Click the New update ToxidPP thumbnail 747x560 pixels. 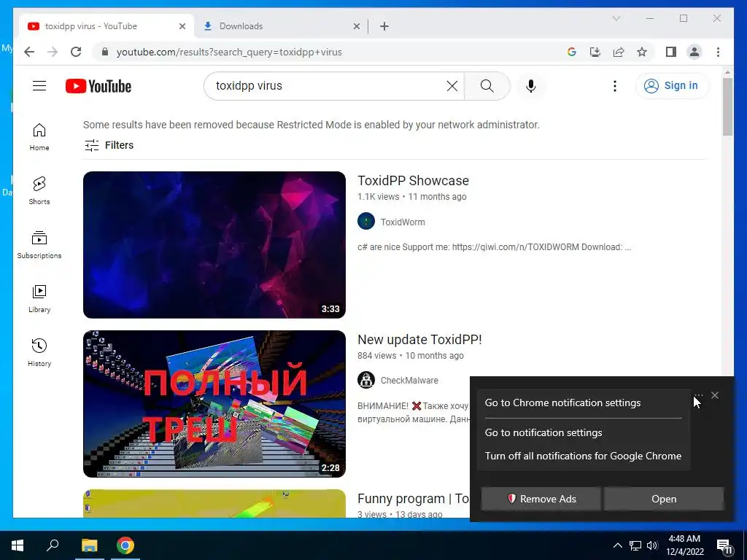click(214, 404)
